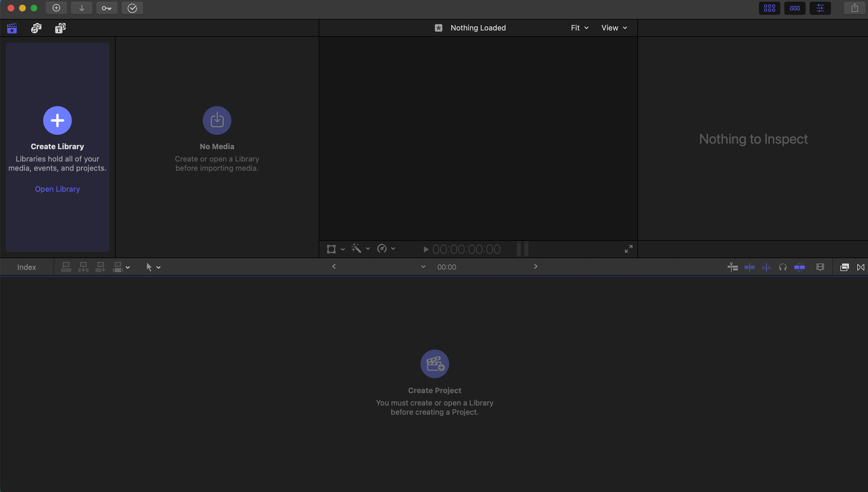Expand the Select tool dropdown arrow
The image size is (868, 492).
pyautogui.click(x=159, y=268)
